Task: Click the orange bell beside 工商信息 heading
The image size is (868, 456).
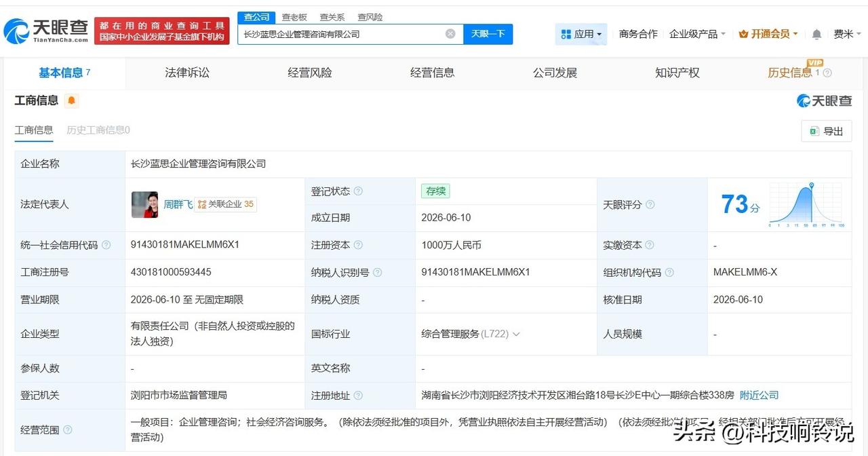Action: 72,101
